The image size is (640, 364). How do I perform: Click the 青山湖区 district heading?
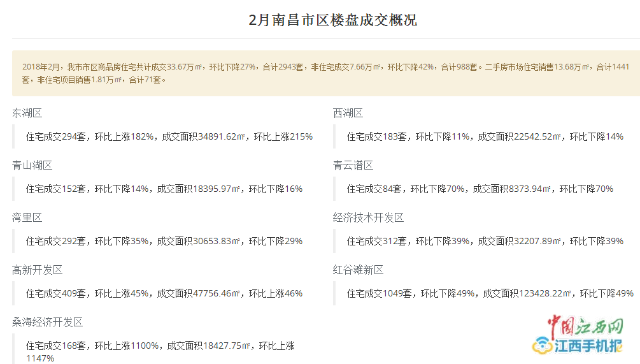pyautogui.click(x=32, y=165)
